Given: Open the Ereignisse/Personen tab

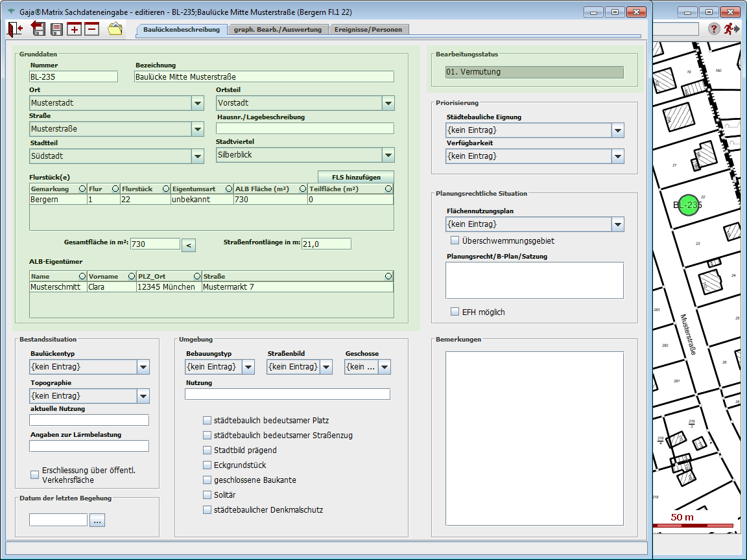Looking at the screenshot, I should click(x=368, y=29).
